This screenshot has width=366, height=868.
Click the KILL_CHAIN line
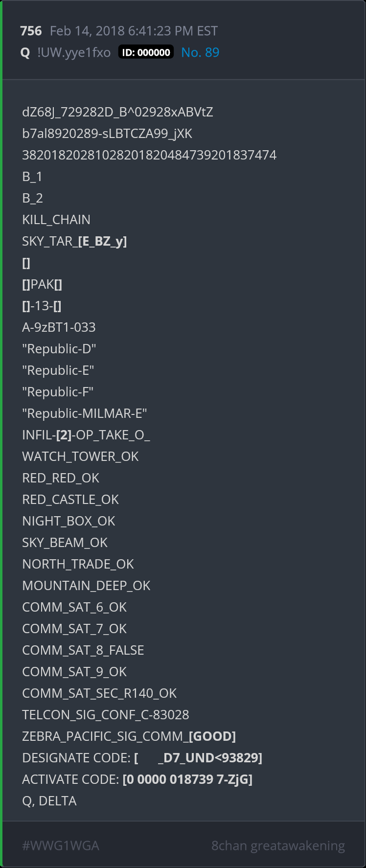click(x=56, y=219)
